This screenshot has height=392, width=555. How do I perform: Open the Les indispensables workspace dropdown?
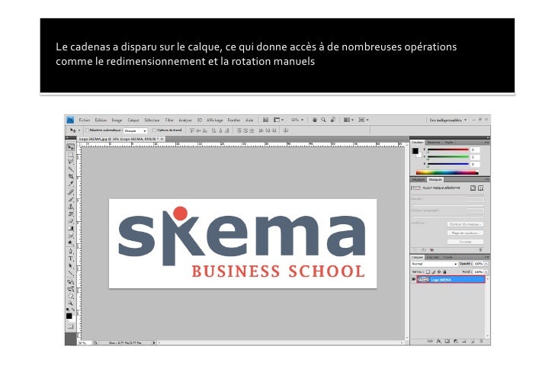tap(448, 120)
